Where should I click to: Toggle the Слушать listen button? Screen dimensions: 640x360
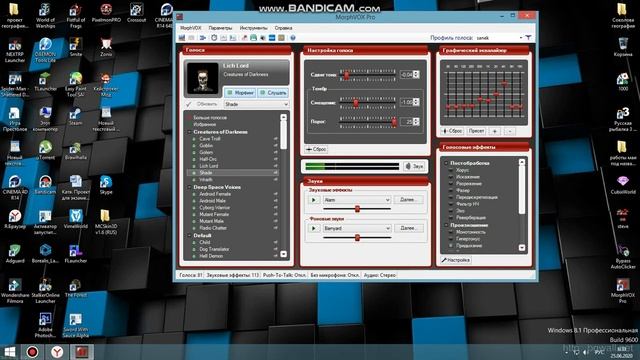pos(273,93)
